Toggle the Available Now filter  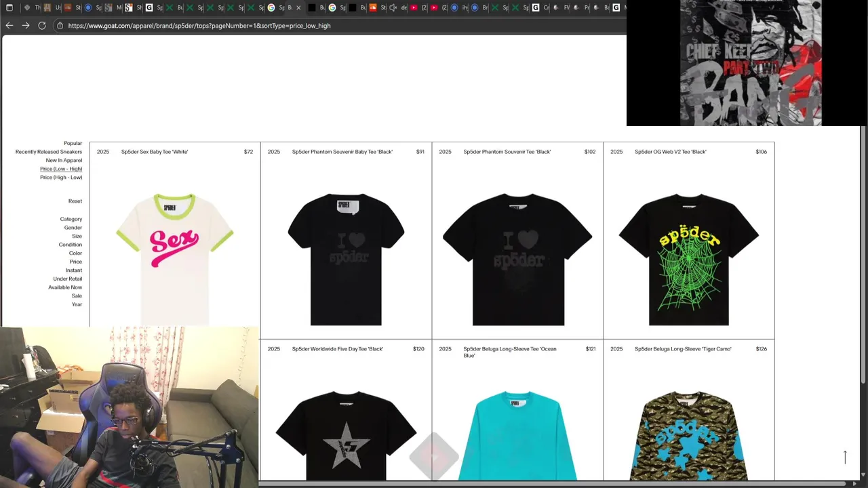point(65,287)
